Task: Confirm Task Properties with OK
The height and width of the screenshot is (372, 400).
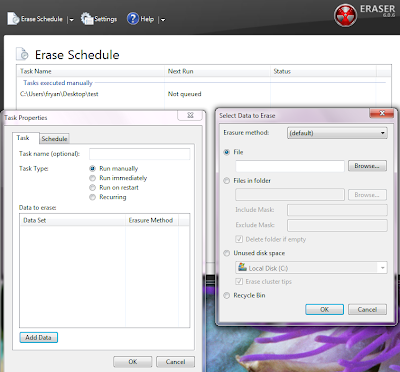Action: click(x=133, y=362)
